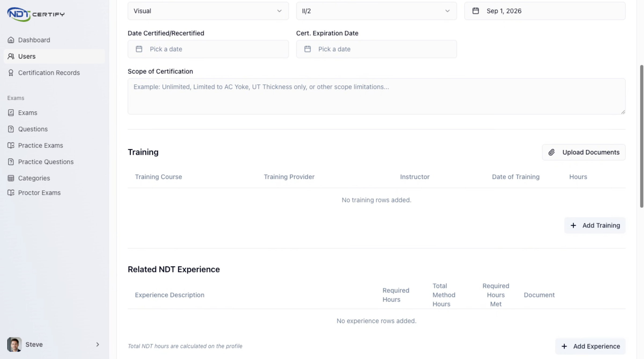Click calendar icon in Date Certified/Recertified field
The image size is (644, 359).
(139, 49)
